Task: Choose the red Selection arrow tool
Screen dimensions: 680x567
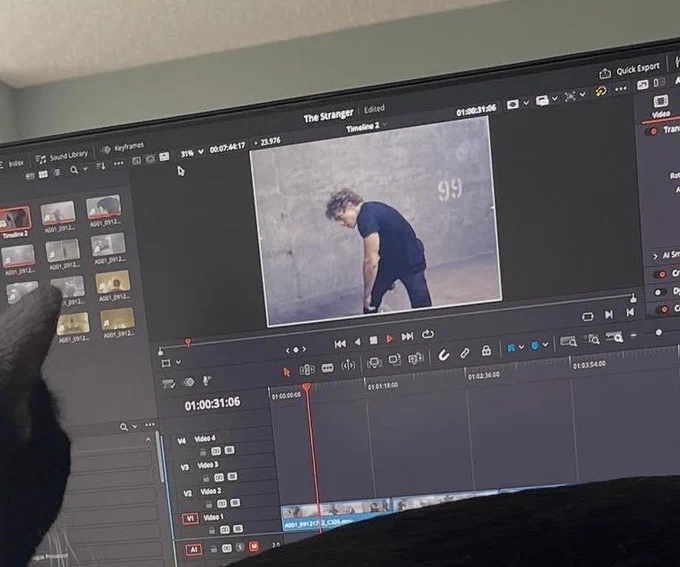Action: 286,372
